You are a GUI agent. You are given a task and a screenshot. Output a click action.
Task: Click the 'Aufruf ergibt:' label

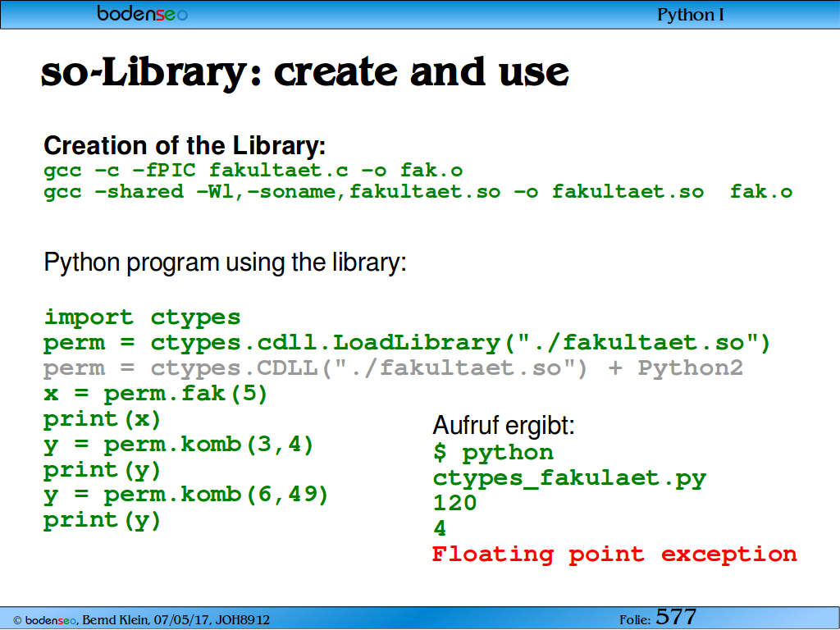click(x=504, y=426)
